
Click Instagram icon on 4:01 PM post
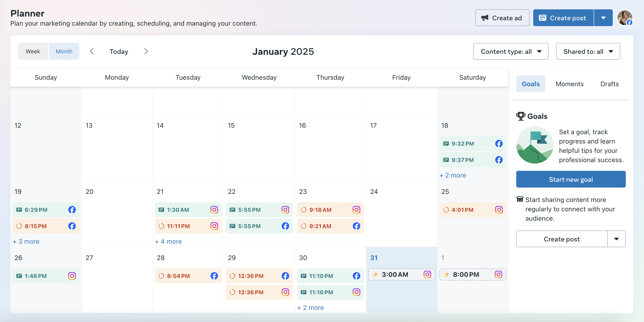tap(499, 210)
